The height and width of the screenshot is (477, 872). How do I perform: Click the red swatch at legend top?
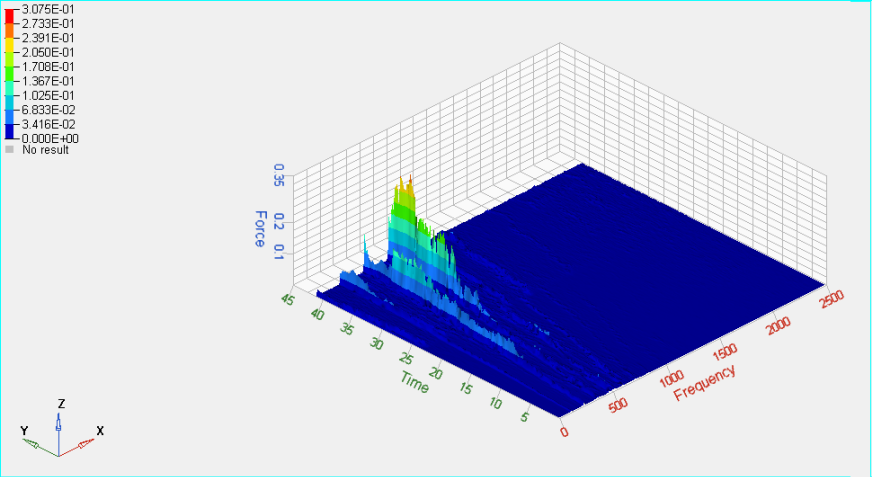click(x=9, y=14)
